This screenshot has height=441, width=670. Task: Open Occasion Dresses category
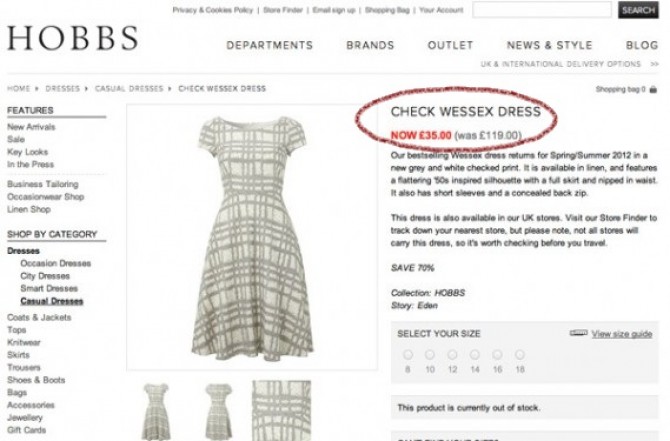click(x=56, y=263)
